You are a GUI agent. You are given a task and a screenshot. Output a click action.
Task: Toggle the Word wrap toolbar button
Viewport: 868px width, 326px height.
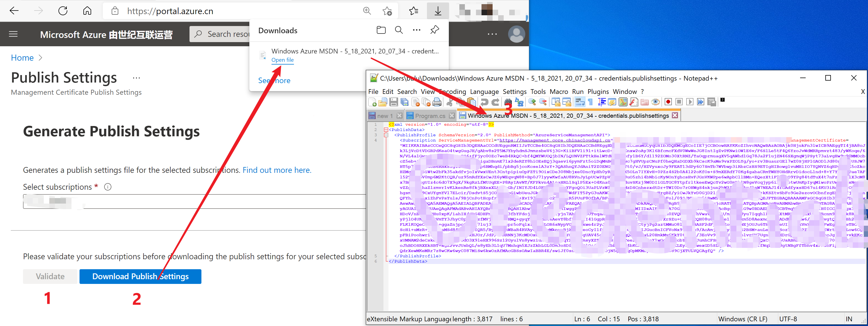pos(580,102)
